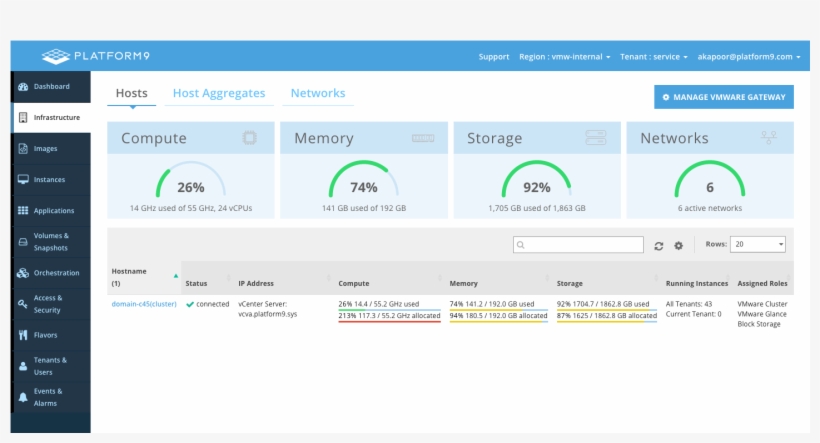Open the Tenant service dropdown
The image size is (820, 443).
click(x=653, y=57)
